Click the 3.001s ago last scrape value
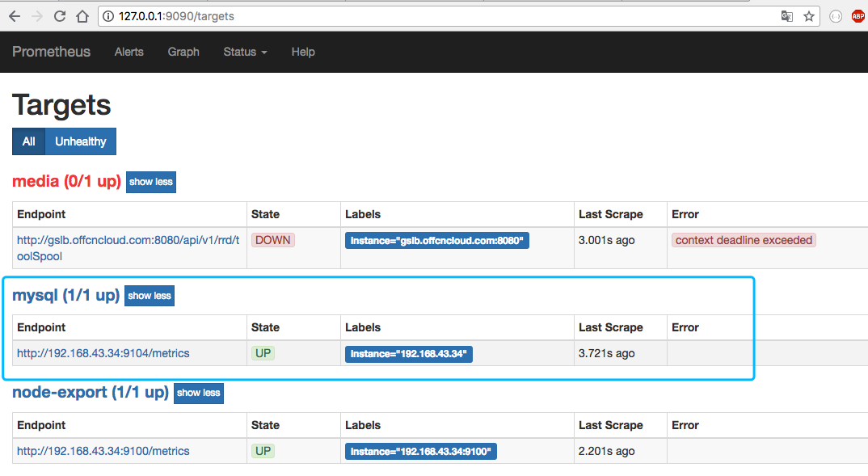The height and width of the screenshot is (476, 868). [x=606, y=240]
